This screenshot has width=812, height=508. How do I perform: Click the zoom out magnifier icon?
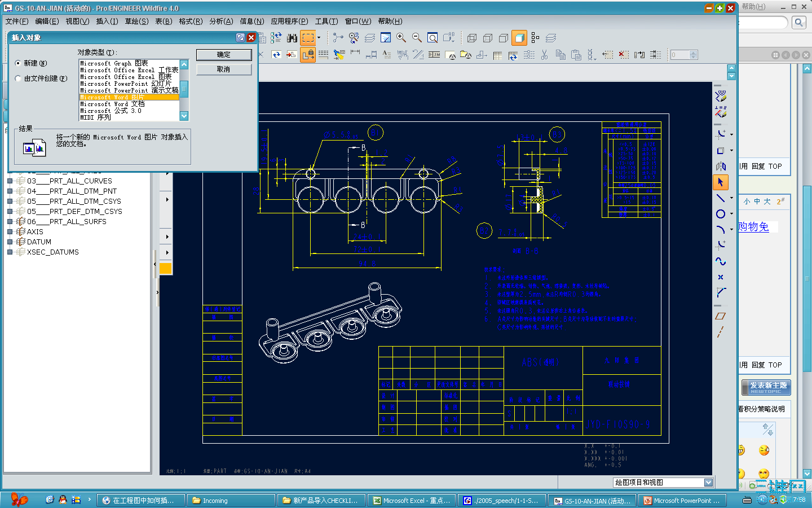pyautogui.click(x=417, y=38)
